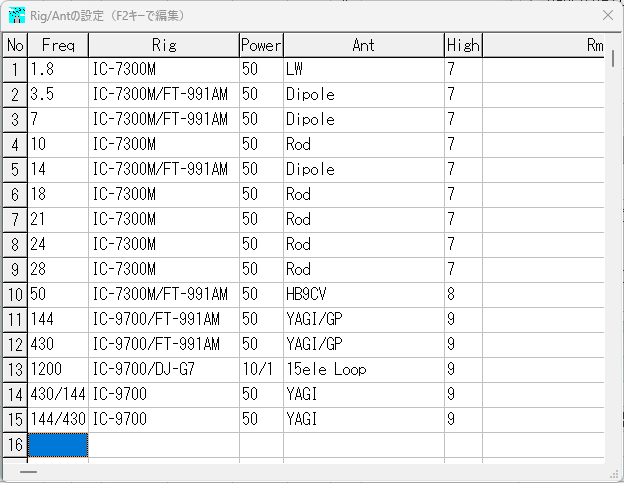The width and height of the screenshot is (624, 483).
Task: Select the Ant cell 'Rod' in row 4
Action: pos(364,145)
